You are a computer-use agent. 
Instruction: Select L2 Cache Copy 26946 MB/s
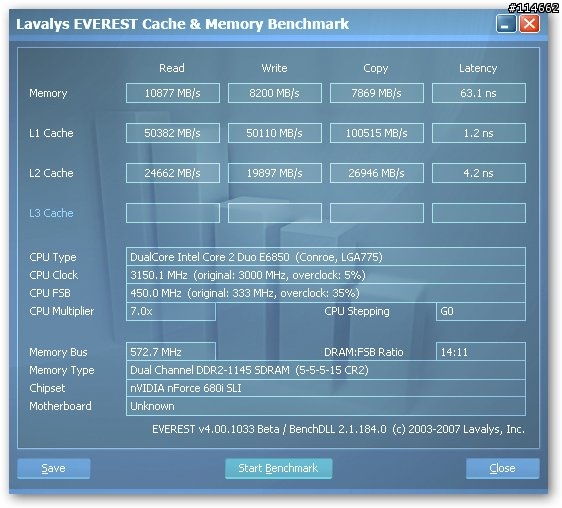[x=377, y=173]
